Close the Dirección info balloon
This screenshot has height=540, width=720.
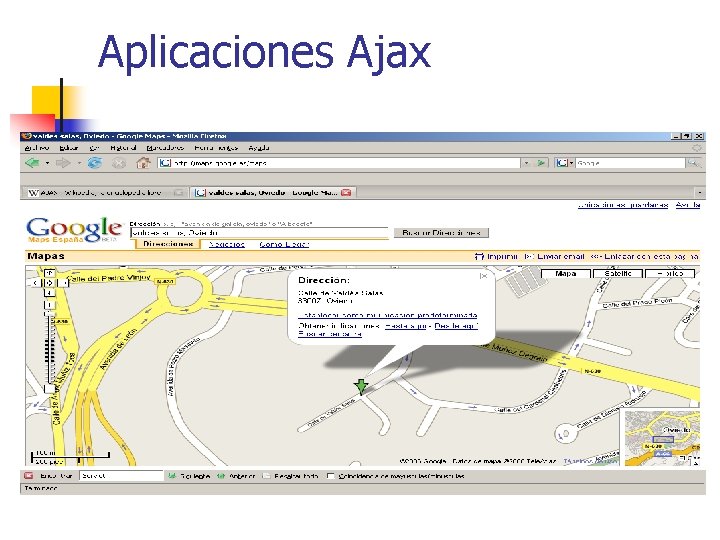484,276
